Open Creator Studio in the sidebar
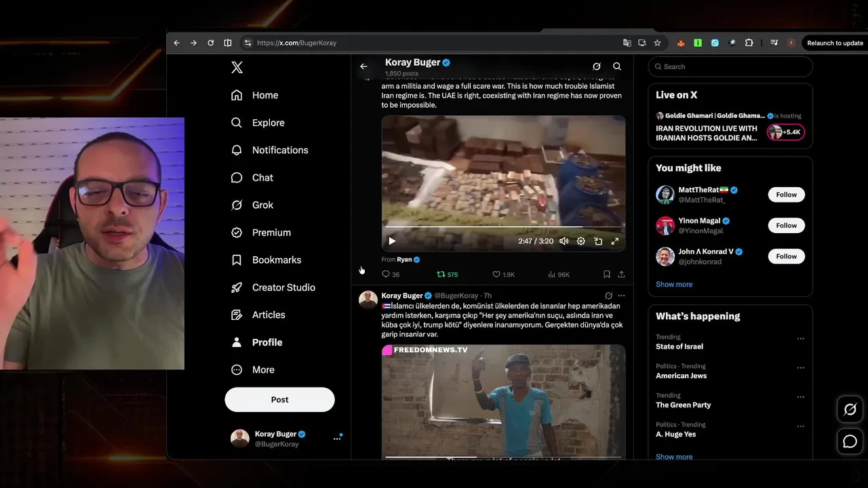 coord(273,287)
